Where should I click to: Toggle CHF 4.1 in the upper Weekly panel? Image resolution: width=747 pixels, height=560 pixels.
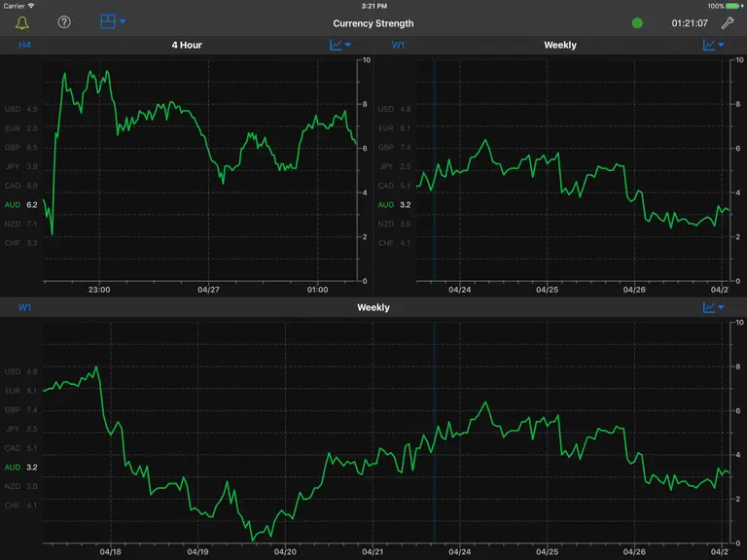tap(395, 243)
